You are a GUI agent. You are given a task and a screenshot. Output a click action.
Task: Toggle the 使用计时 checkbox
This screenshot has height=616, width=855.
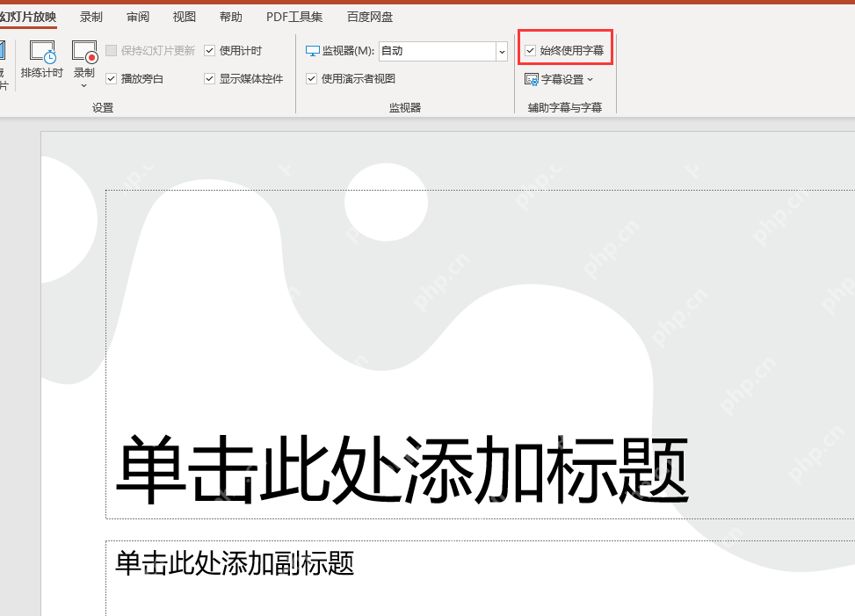click(x=209, y=51)
